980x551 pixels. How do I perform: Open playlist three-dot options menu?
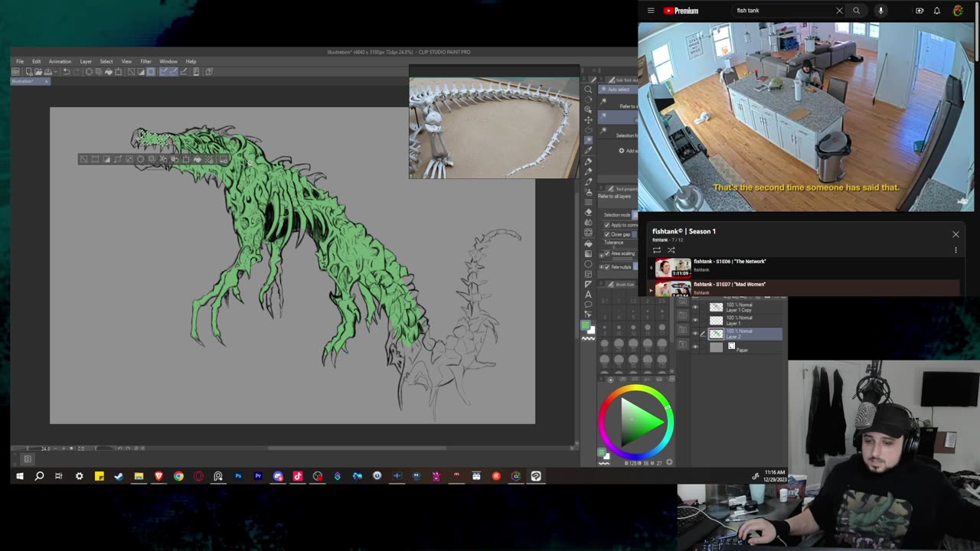pyautogui.click(x=955, y=250)
